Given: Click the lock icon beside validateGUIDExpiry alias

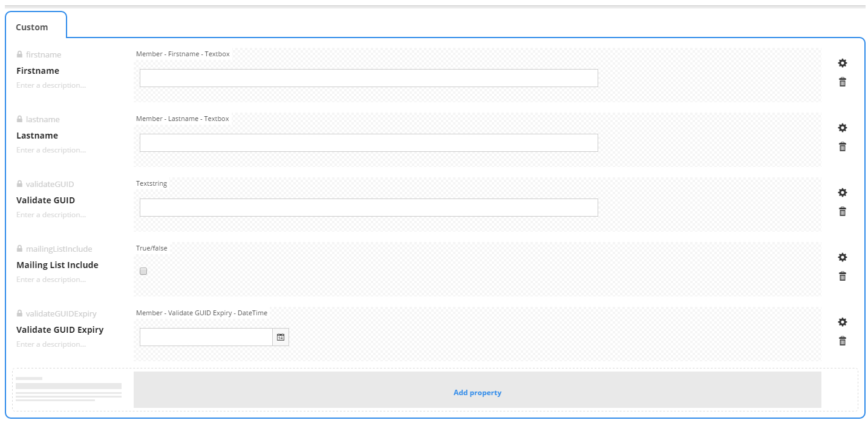Looking at the screenshot, I should (x=19, y=313).
